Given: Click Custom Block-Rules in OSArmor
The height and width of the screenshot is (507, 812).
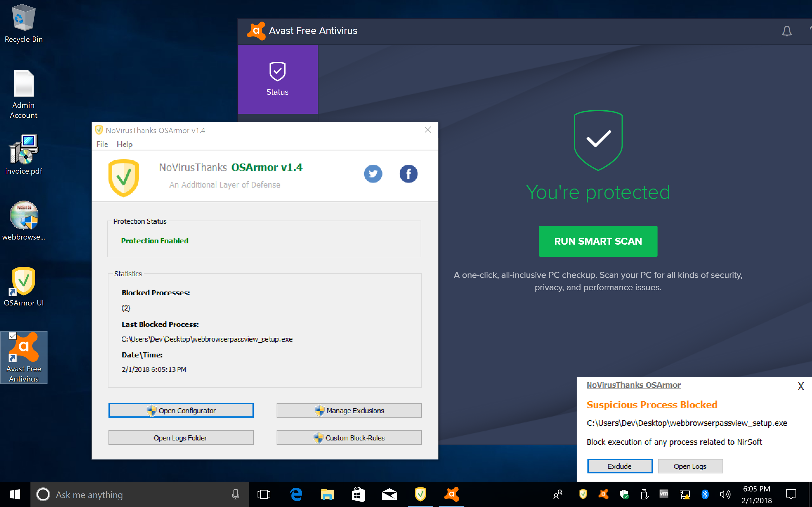Looking at the screenshot, I should pos(349,438).
